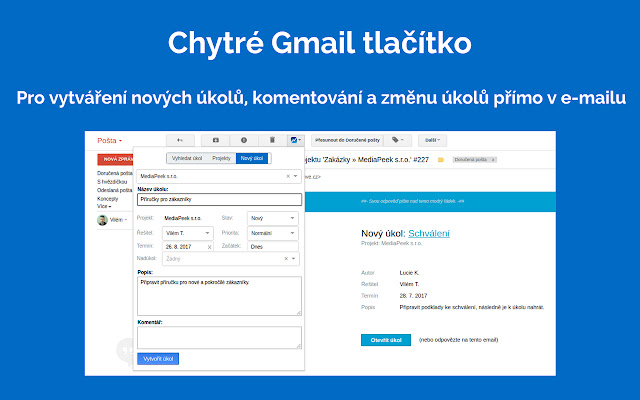640x400 pixels.
Task: Click Vilém's avatar picture in the sidebar
Action: [102, 220]
